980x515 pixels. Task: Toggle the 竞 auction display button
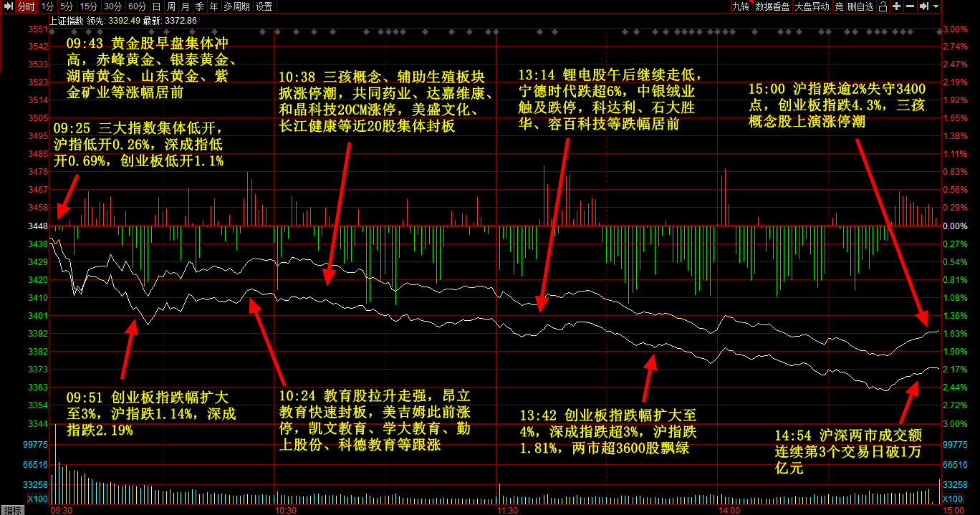tap(839, 6)
